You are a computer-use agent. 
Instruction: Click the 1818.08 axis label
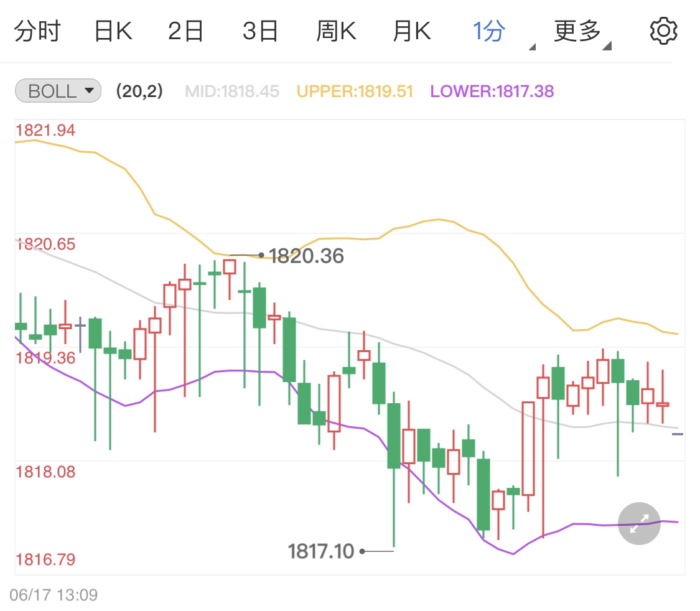[x=45, y=472]
